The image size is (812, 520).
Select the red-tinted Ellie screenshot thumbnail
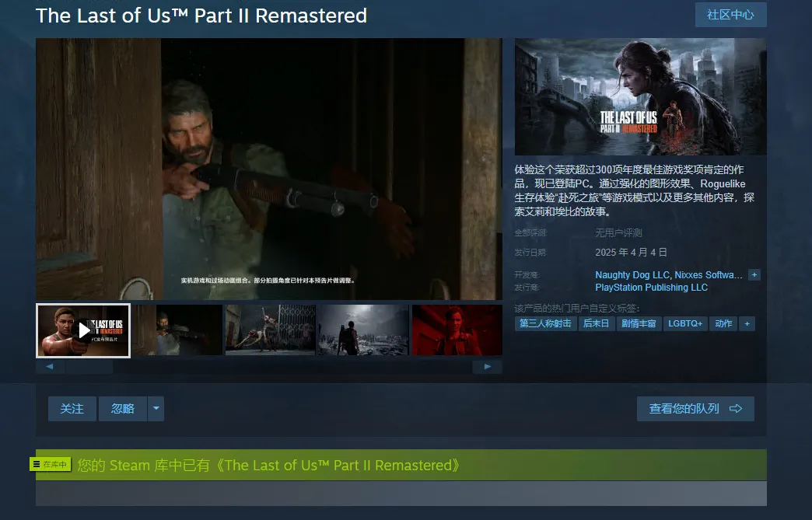pyautogui.click(x=457, y=330)
